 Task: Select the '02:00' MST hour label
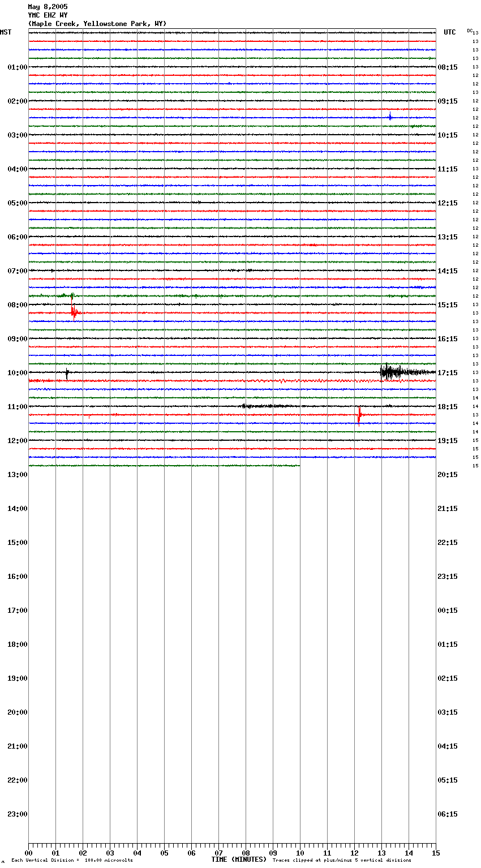(x=18, y=101)
